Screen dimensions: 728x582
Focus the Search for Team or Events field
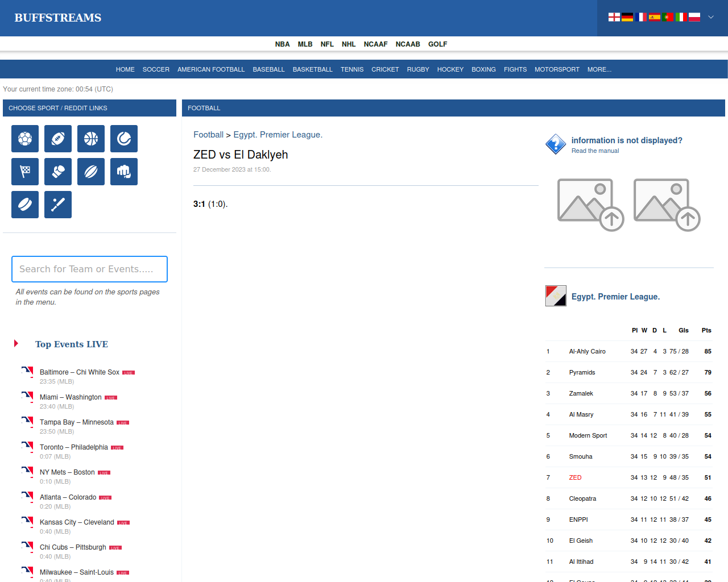point(89,269)
